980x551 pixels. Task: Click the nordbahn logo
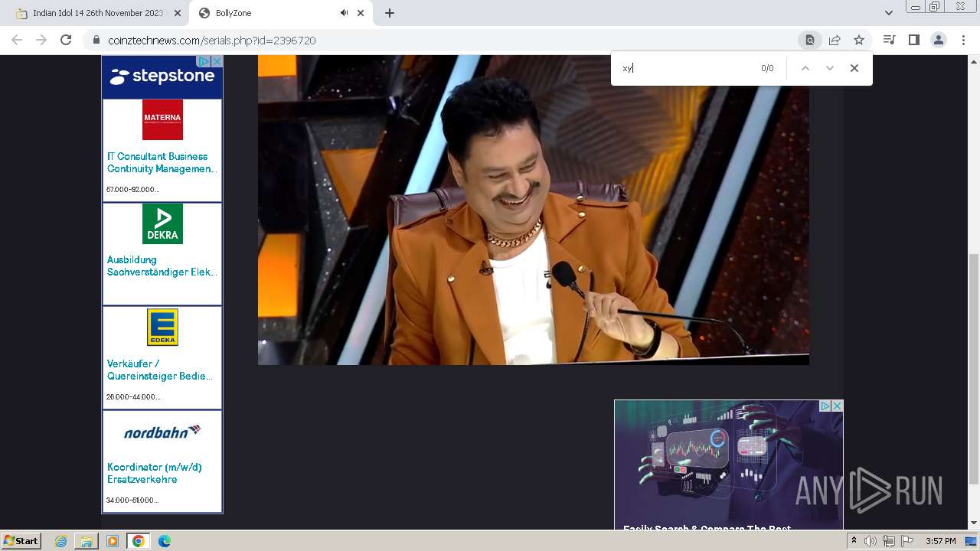click(x=162, y=432)
